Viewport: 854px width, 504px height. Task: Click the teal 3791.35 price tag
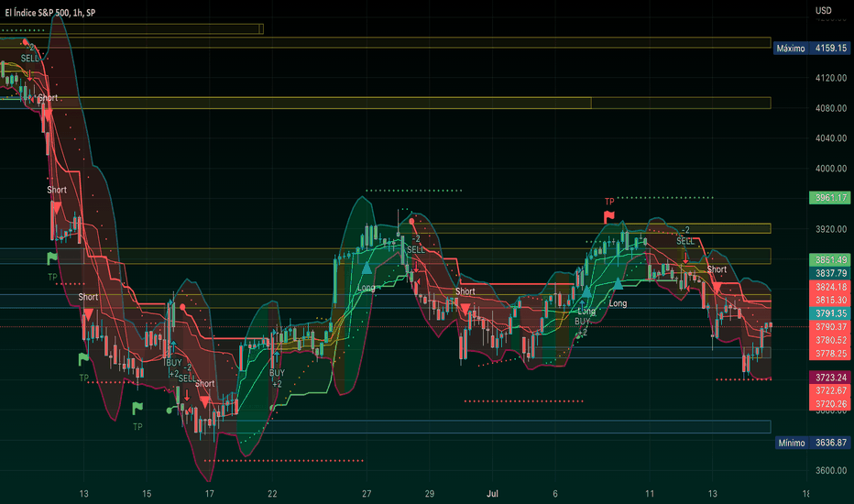[830, 313]
